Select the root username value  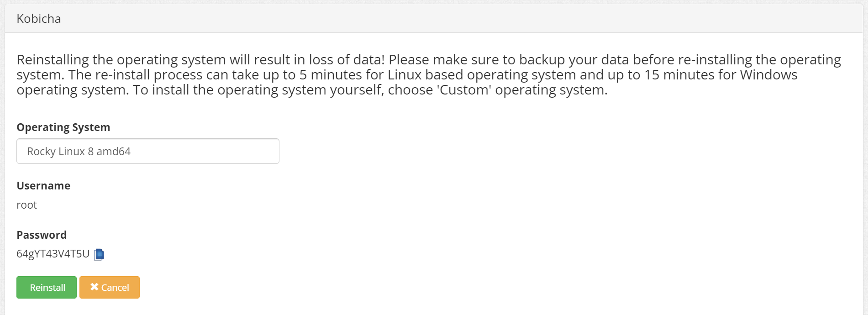point(26,205)
